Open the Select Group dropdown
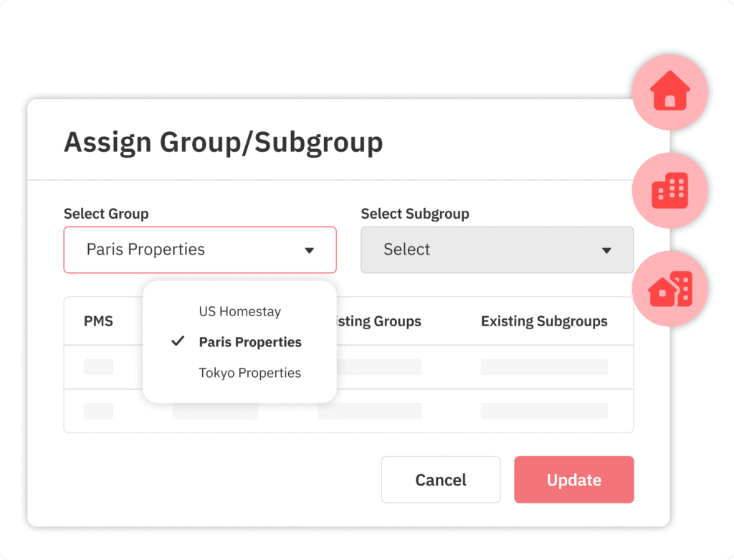This screenshot has width=734, height=560. point(199,250)
